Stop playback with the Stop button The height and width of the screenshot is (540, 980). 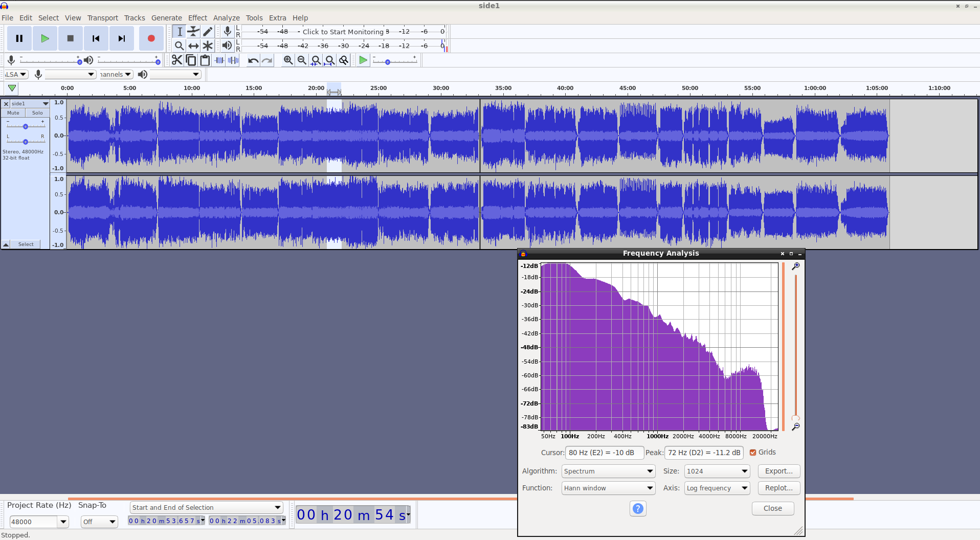(71, 38)
